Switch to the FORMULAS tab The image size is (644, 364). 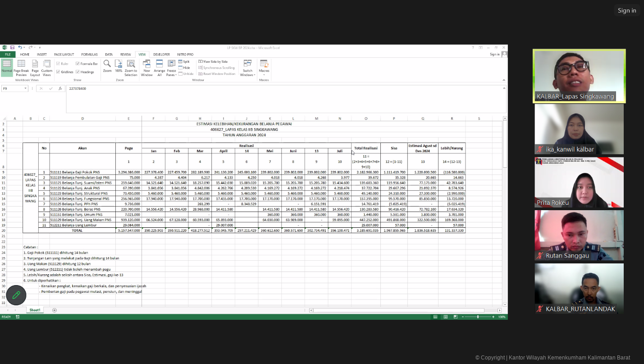(x=89, y=55)
